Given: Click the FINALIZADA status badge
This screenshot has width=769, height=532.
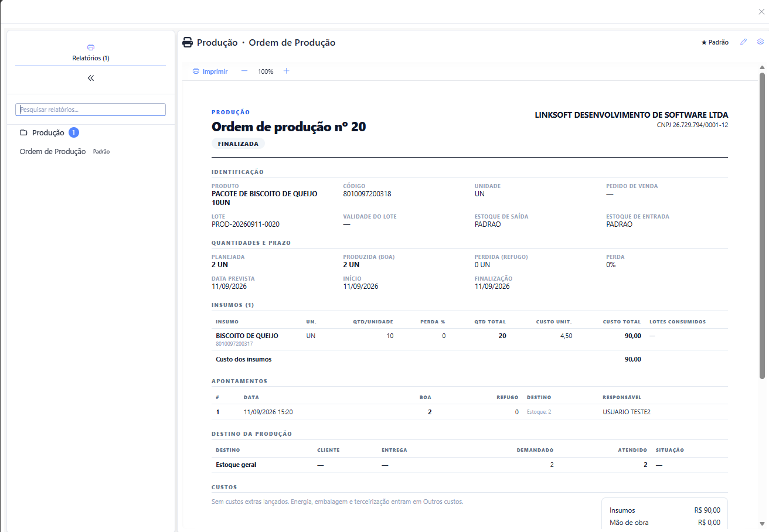Looking at the screenshot, I should pyautogui.click(x=238, y=144).
